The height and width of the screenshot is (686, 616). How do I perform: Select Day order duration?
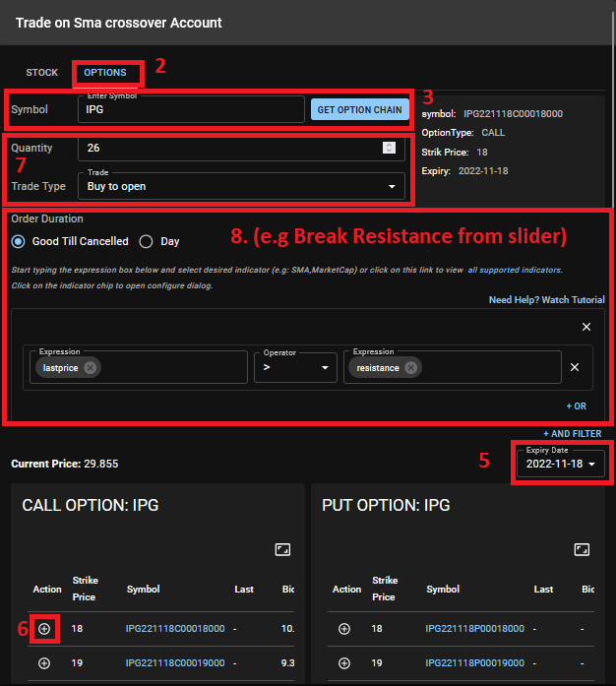click(146, 241)
